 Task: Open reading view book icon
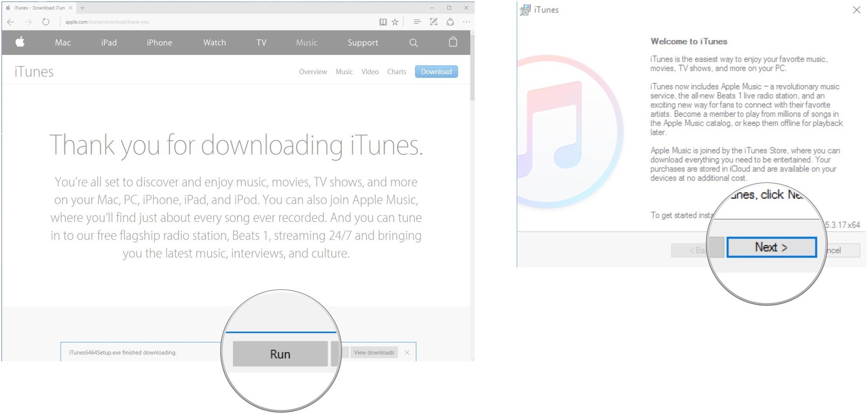[x=383, y=22]
